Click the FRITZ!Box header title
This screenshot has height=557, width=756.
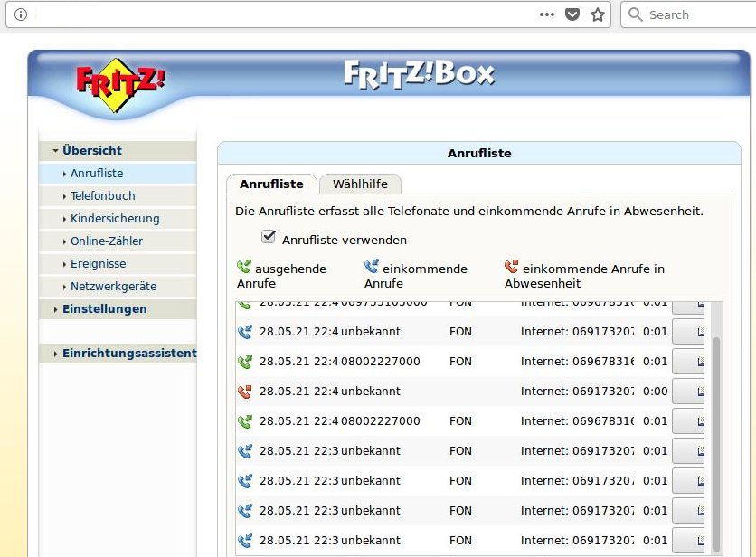419,74
